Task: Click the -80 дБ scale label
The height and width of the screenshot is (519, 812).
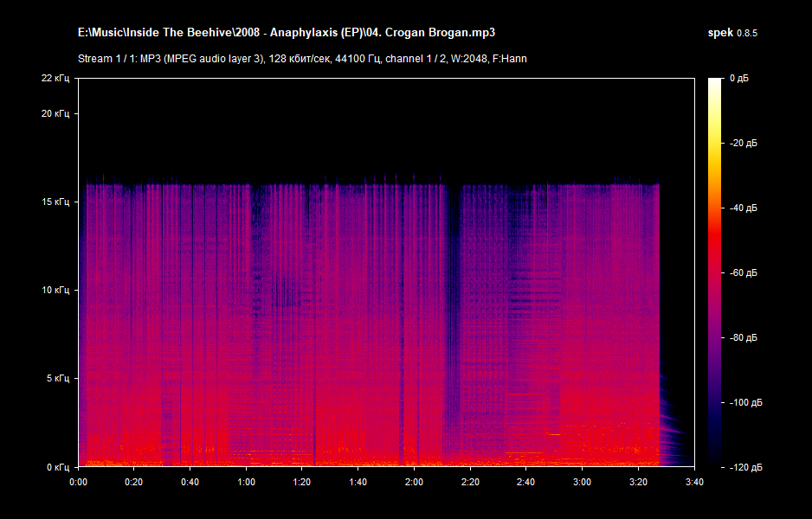Action: (742, 337)
